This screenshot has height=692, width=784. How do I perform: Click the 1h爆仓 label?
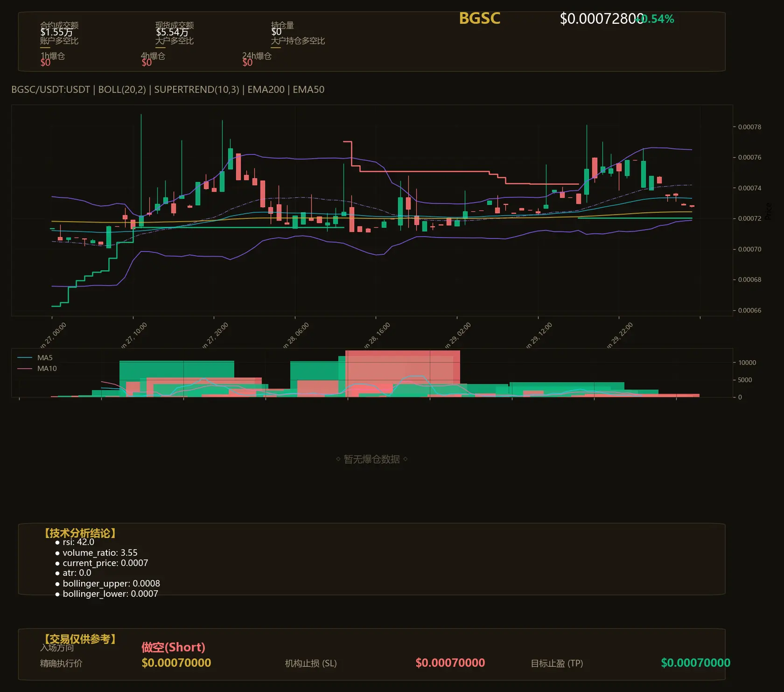[x=53, y=56]
